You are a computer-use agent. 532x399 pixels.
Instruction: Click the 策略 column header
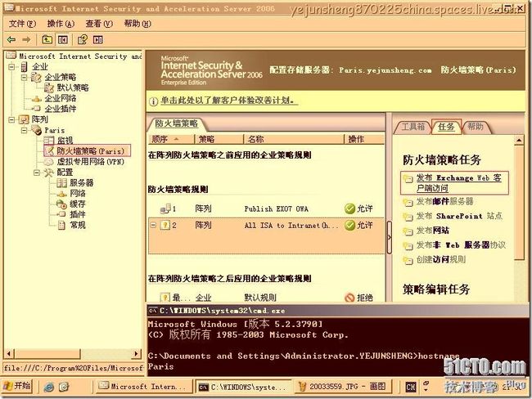coord(219,139)
